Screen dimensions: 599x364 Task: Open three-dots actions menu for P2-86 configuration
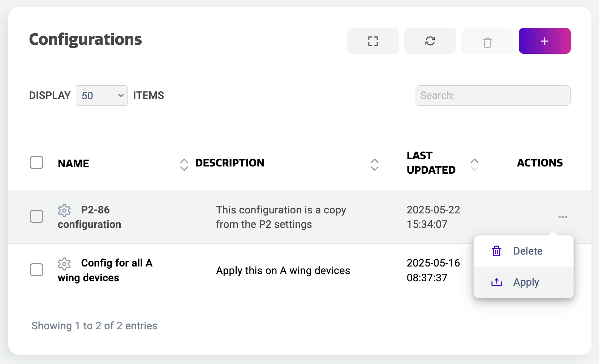click(562, 217)
